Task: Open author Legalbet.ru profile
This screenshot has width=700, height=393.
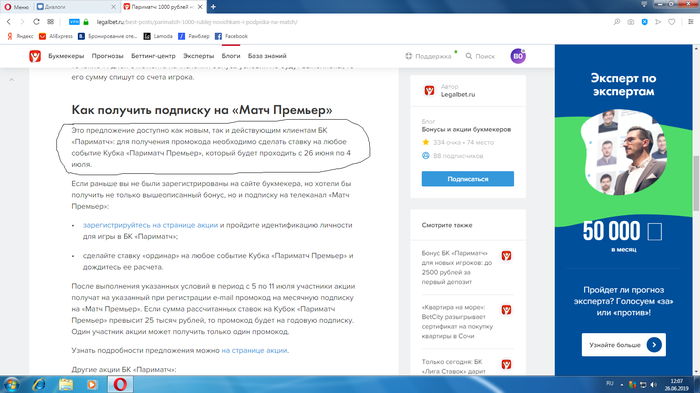Action: tap(458, 94)
